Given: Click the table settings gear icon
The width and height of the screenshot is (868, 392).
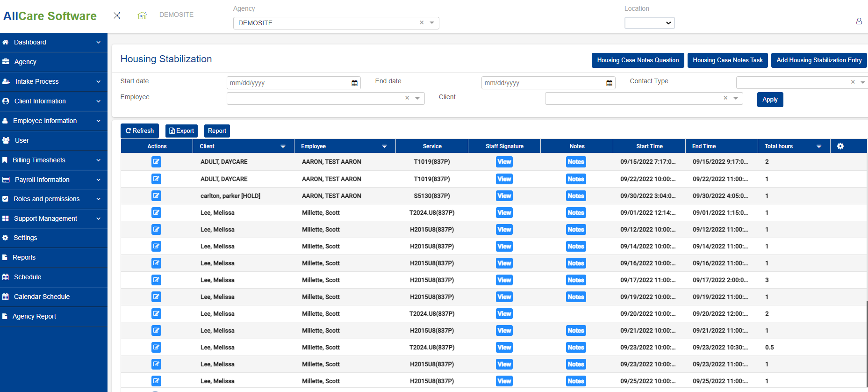Looking at the screenshot, I should click(840, 146).
